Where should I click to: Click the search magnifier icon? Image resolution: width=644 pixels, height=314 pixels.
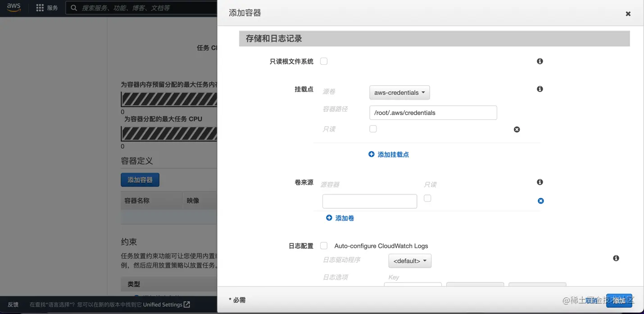74,8
